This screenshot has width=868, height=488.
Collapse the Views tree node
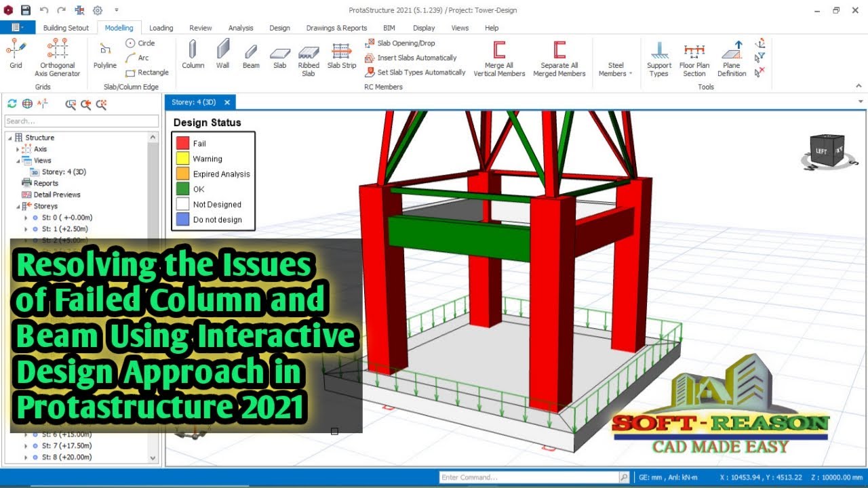[x=18, y=161]
